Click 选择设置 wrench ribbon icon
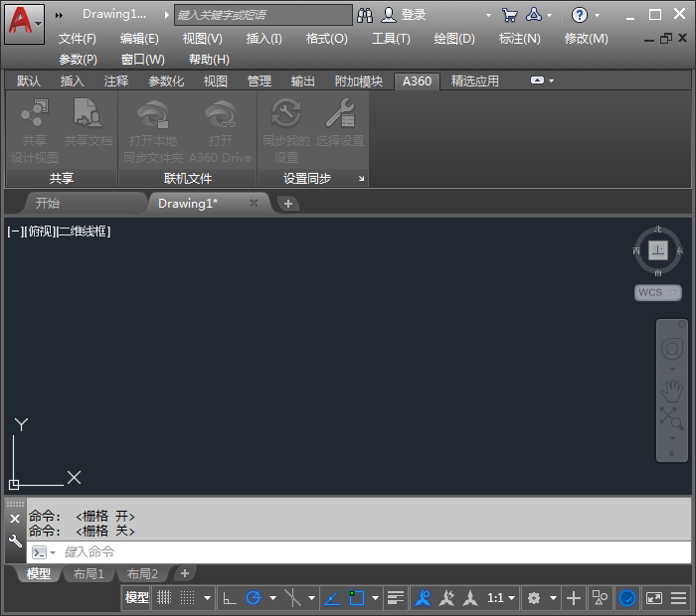The width and height of the screenshot is (696, 616). 340,112
